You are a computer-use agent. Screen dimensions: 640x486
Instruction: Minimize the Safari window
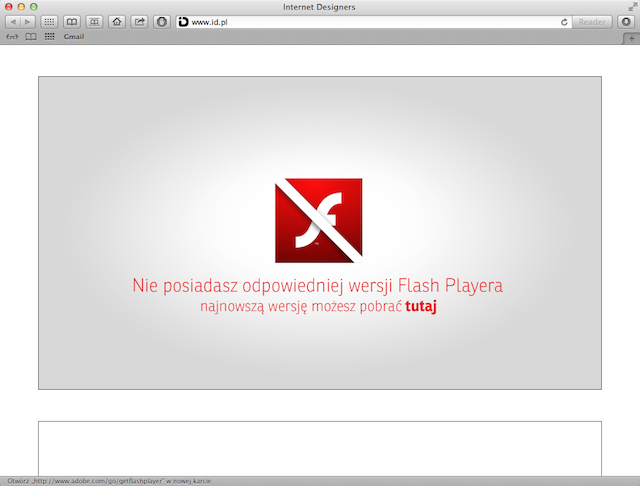[x=21, y=7]
